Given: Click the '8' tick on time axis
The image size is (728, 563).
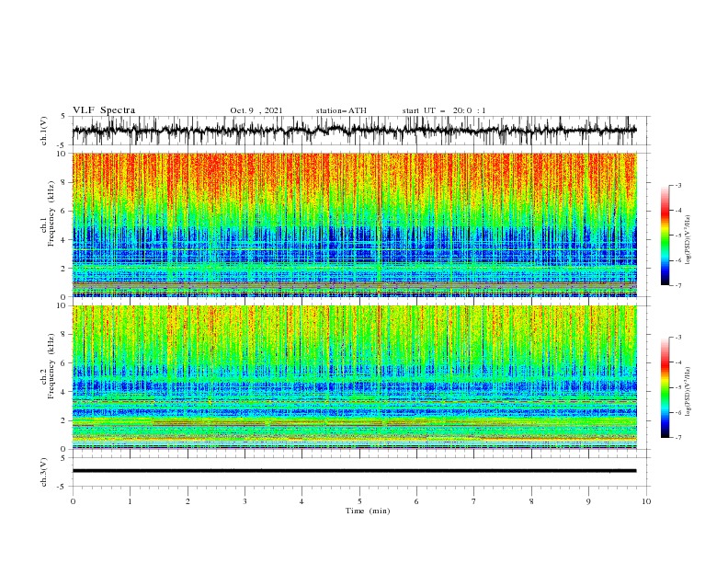Looking at the screenshot, I should point(531,501).
